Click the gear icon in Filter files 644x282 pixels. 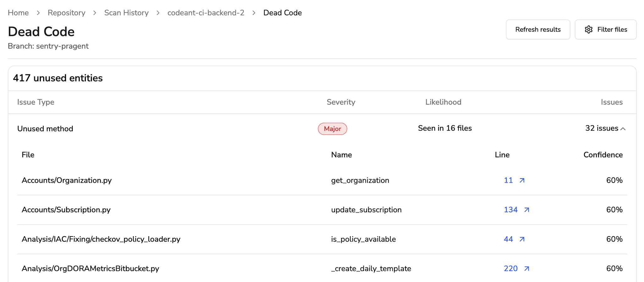pos(589,30)
